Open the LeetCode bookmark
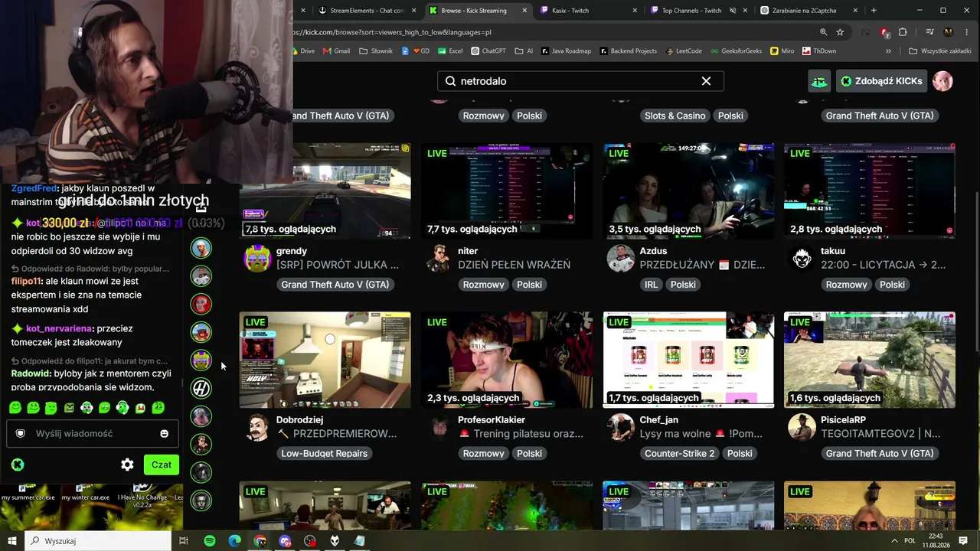980x551 pixels. (684, 51)
